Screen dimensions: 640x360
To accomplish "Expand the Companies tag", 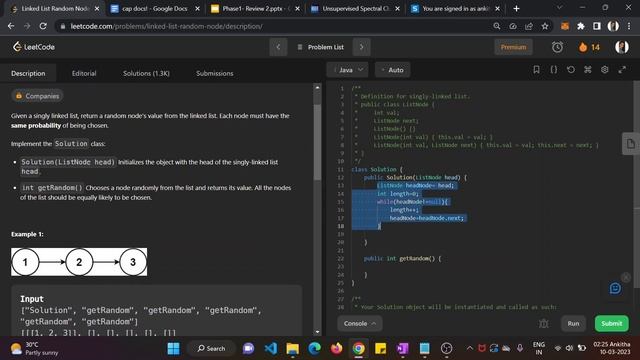I will coord(37,96).
